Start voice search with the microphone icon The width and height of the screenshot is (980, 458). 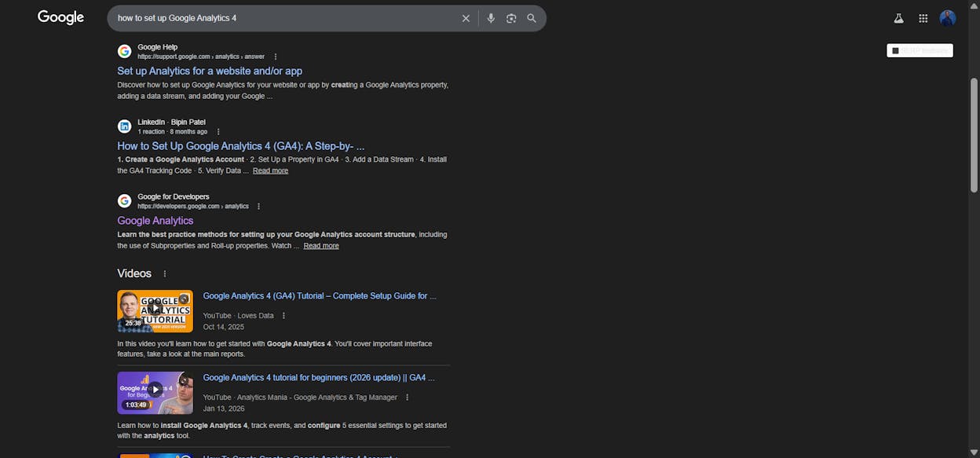click(491, 18)
